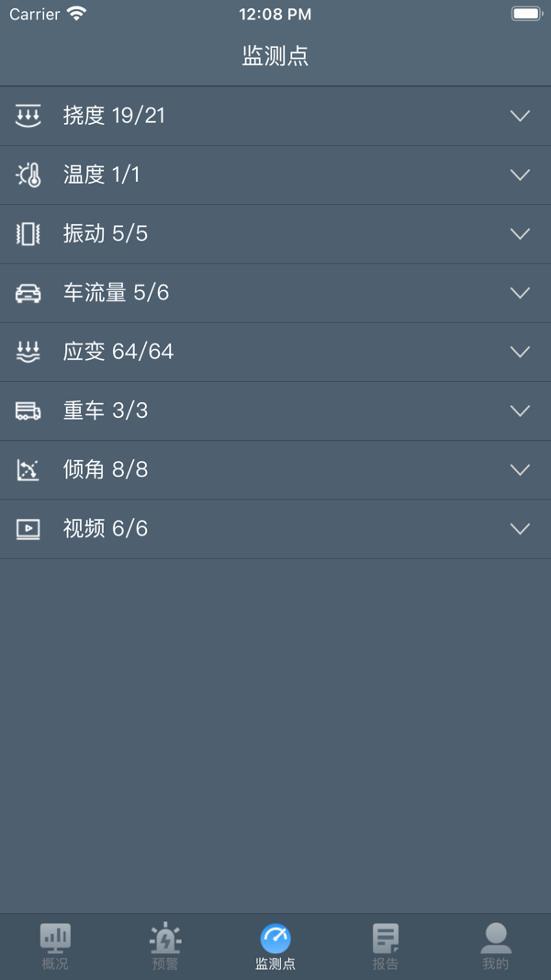Click the traffic flow (车流量) car icon

click(28, 293)
